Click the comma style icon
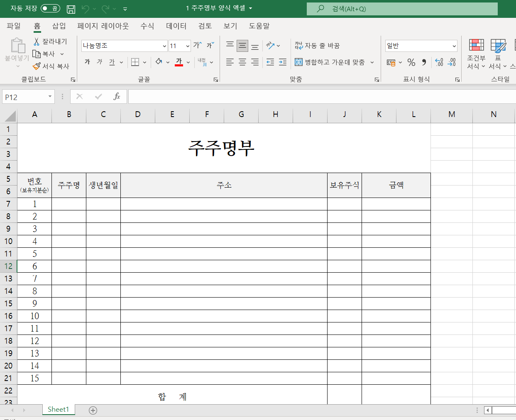 tap(424, 62)
